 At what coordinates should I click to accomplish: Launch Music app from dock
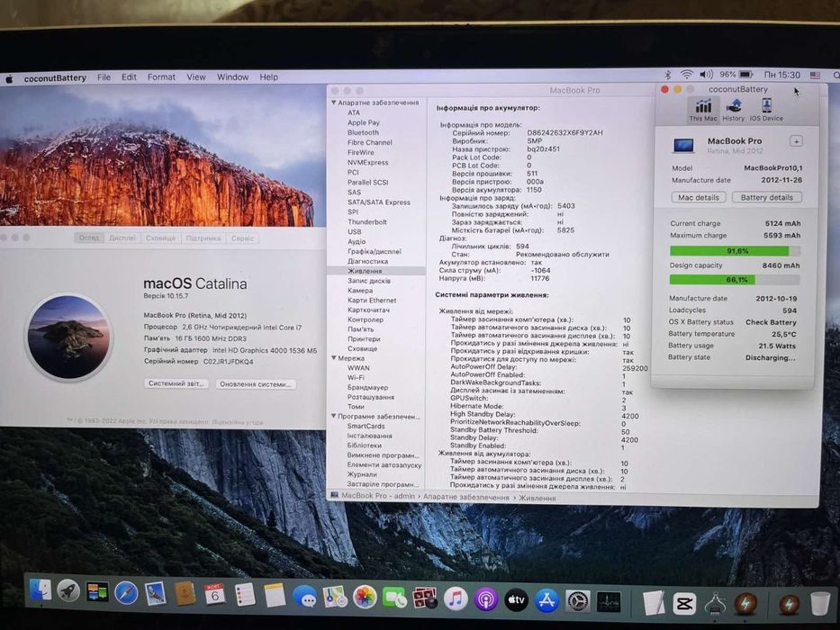(456, 598)
